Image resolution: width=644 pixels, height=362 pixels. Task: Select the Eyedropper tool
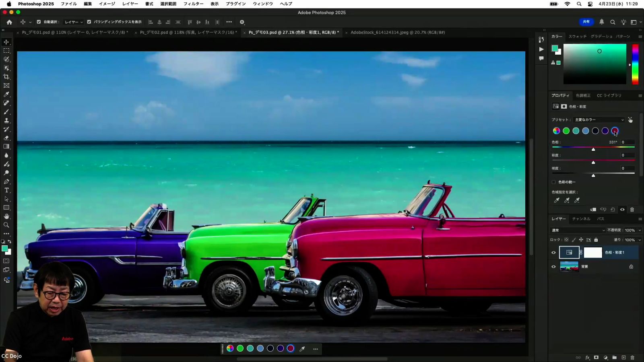click(x=6, y=95)
